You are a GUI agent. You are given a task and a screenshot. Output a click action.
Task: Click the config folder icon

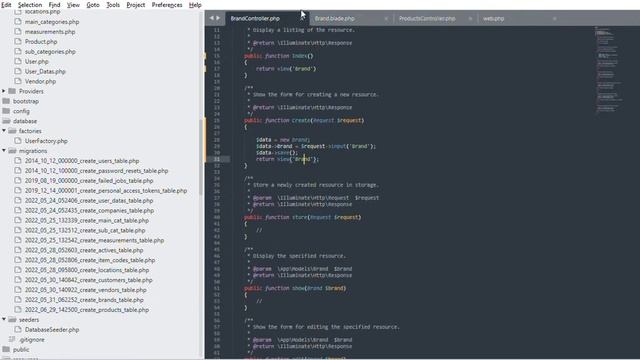[6, 111]
